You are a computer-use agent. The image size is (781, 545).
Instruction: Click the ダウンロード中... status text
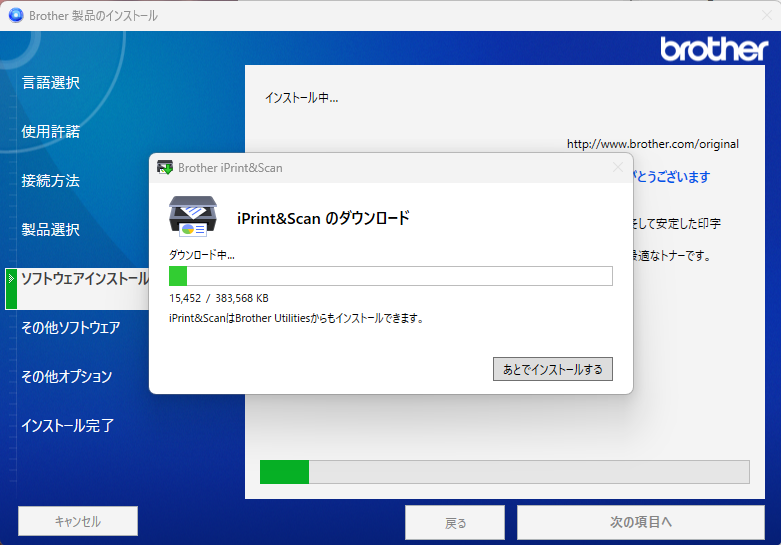[x=202, y=255]
